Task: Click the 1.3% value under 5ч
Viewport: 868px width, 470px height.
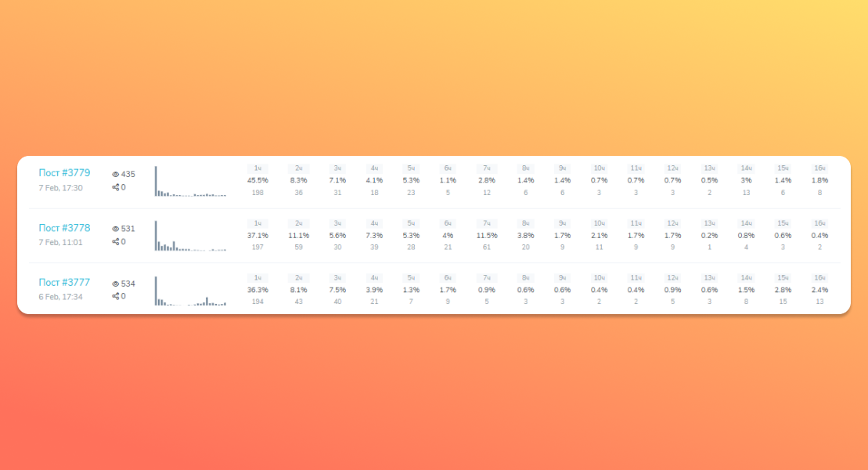Action: click(411, 290)
